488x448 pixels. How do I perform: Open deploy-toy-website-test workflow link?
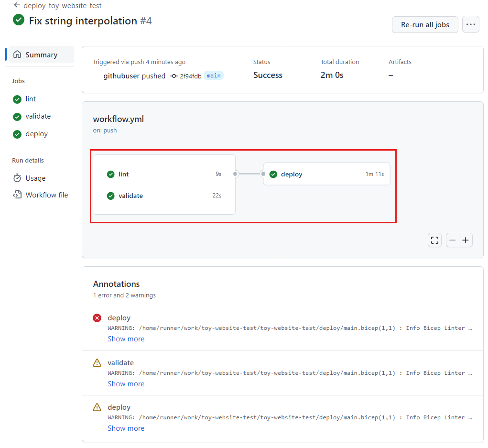62,6
